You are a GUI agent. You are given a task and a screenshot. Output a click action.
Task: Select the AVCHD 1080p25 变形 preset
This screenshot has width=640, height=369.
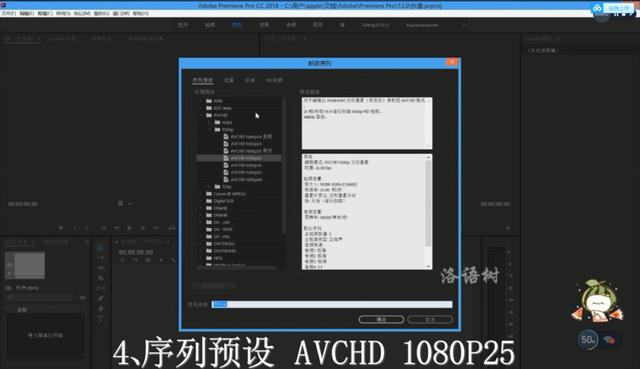[x=251, y=151]
